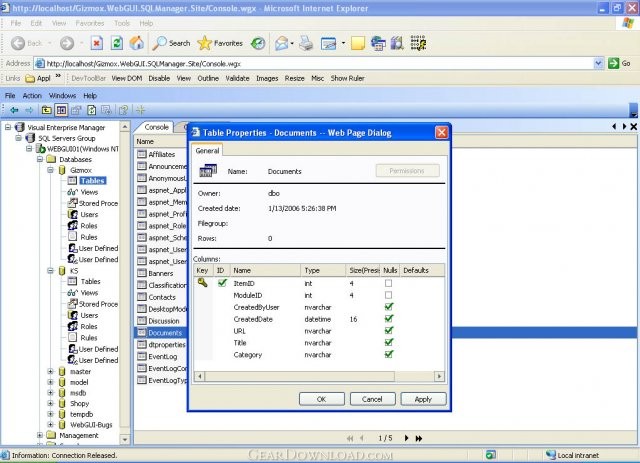Image resolution: width=640 pixels, height=463 pixels.
Task: Open the application Windows menu
Action: (x=62, y=96)
